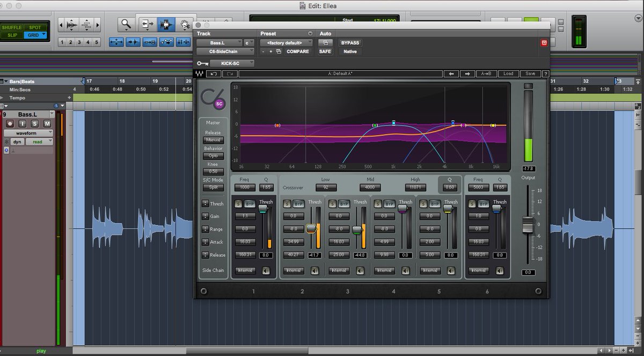Select the Selector tool in the toolbar
The width and height of the screenshot is (644, 356).
pyautogui.click(x=167, y=24)
